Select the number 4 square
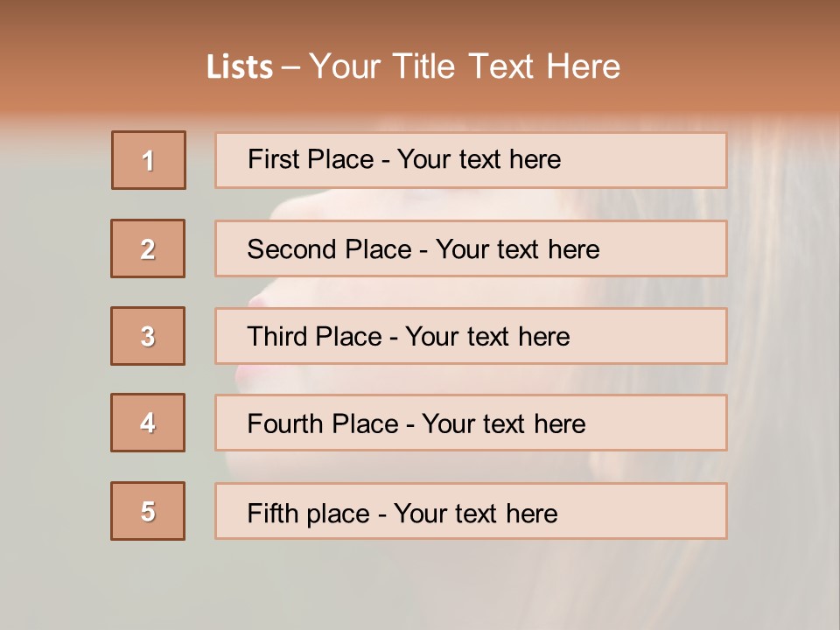This screenshot has width=840, height=630. click(x=148, y=423)
